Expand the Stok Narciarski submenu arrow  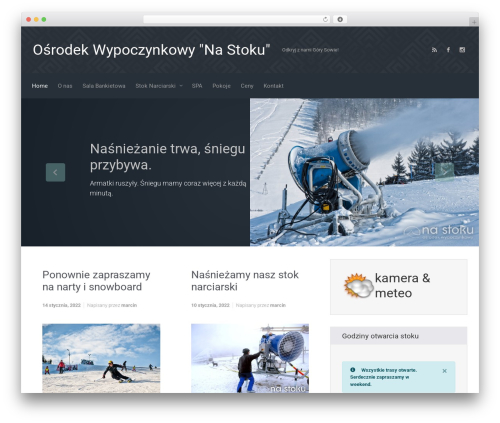coord(181,86)
